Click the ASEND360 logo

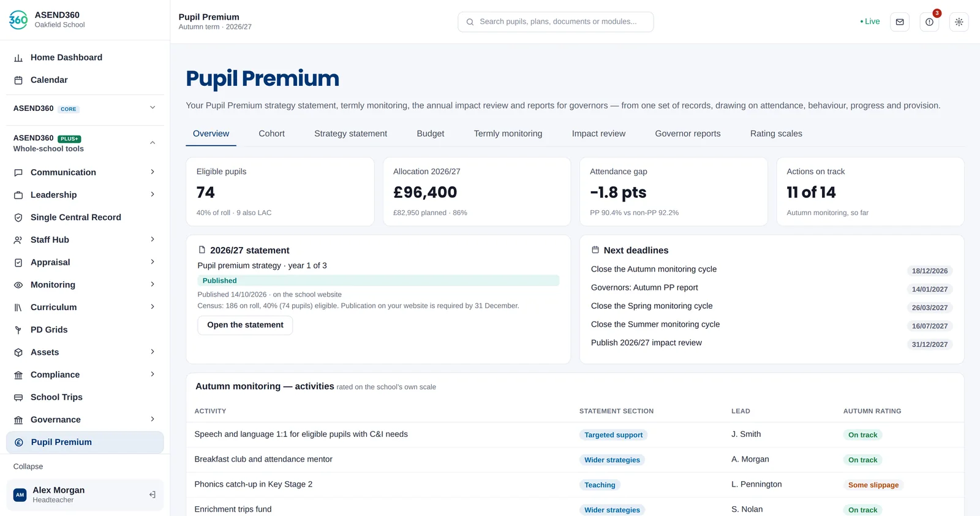(x=18, y=20)
